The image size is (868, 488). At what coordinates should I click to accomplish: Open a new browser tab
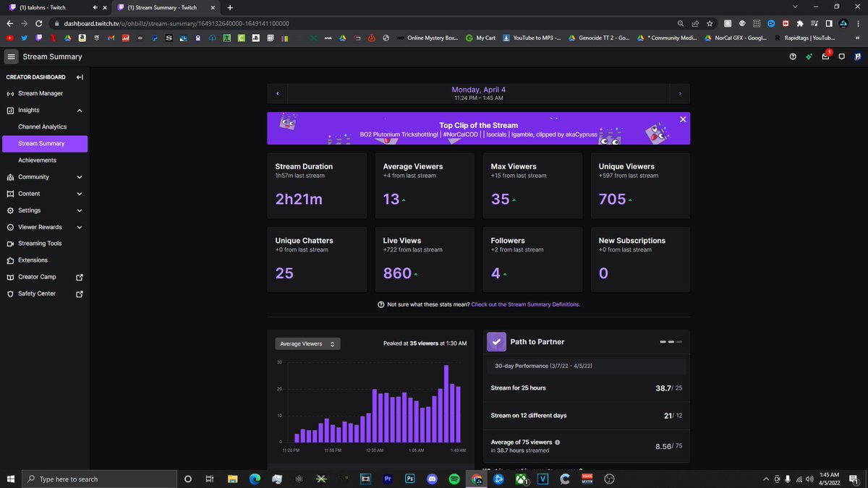229,7
